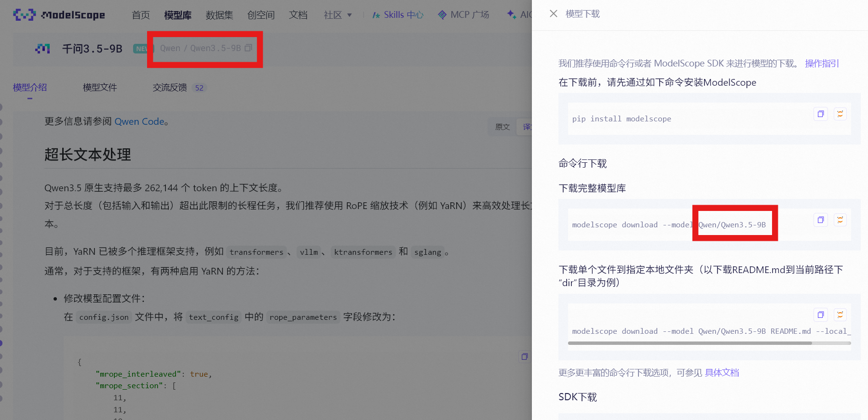This screenshot has width=868, height=420.
Task: Switch to the 交流反馈 tab
Action: pos(170,87)
